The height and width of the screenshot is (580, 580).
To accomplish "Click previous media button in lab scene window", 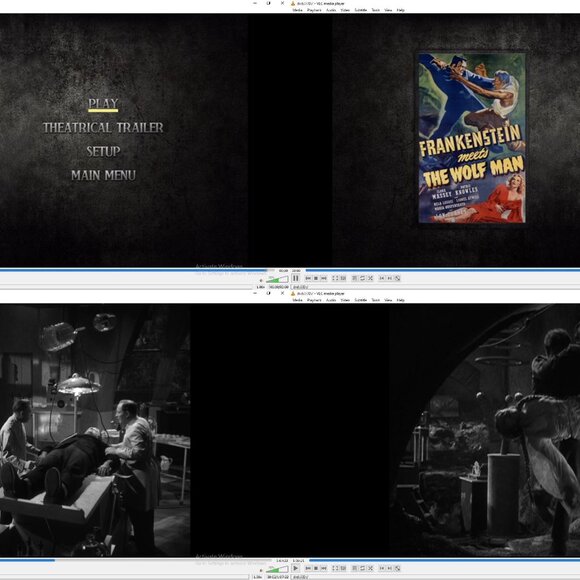I will pyautogui.click(x=308, y=568).
